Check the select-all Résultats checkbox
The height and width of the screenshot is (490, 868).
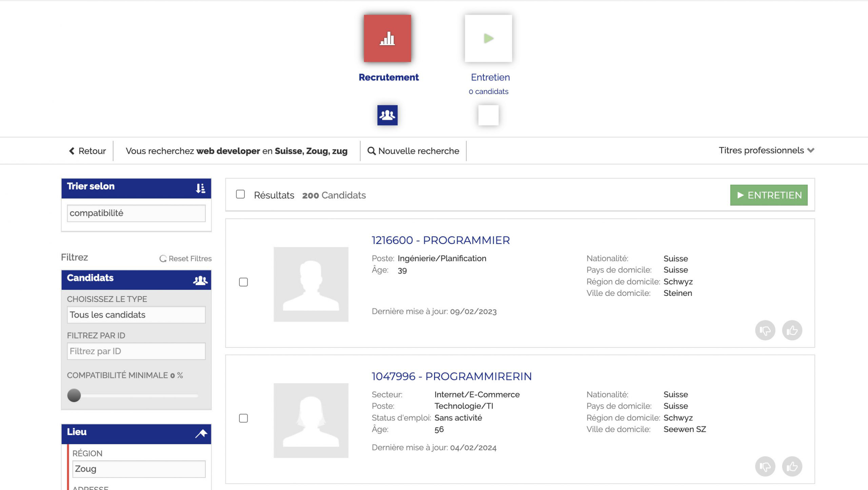240,194
